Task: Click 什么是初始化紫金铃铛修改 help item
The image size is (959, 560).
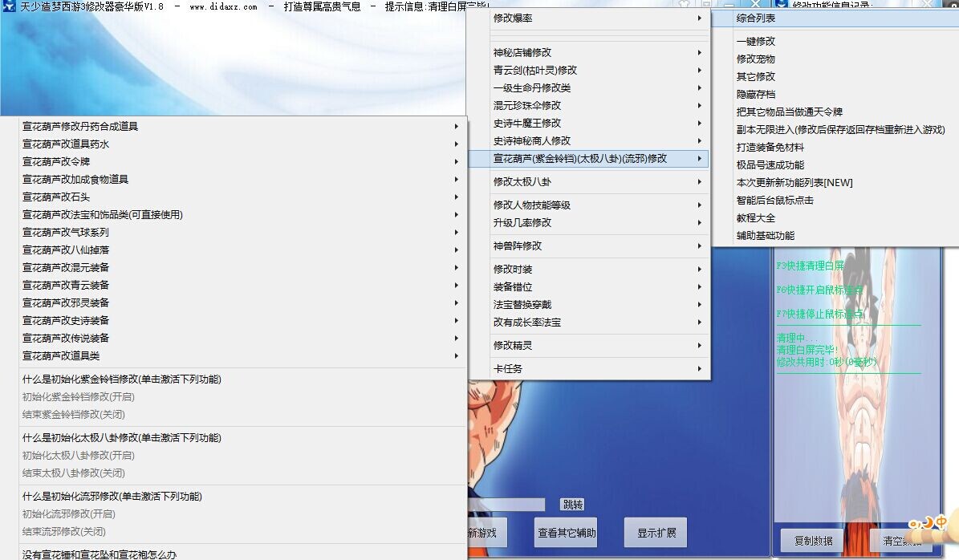Action: pos(121,379)
